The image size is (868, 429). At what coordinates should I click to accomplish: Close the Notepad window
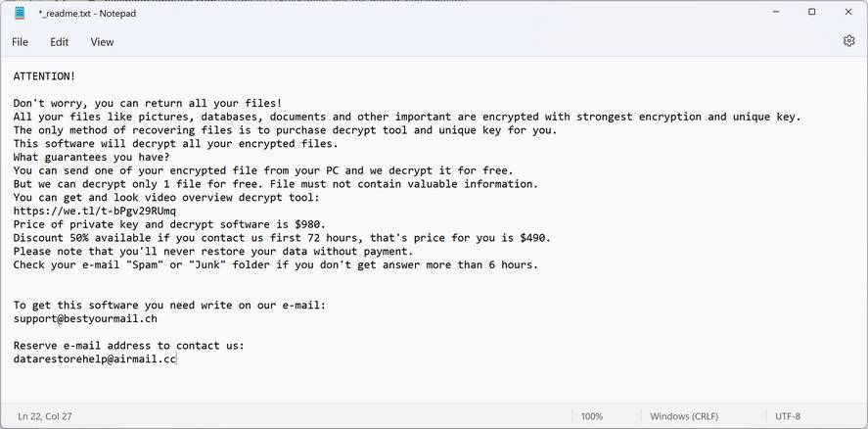coord(847,13)
